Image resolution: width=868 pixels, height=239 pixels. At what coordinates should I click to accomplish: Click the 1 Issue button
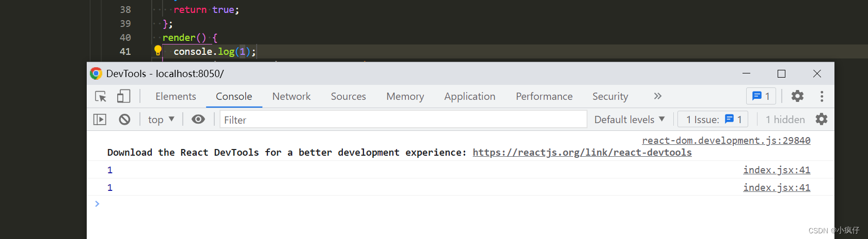pos(713,119)
